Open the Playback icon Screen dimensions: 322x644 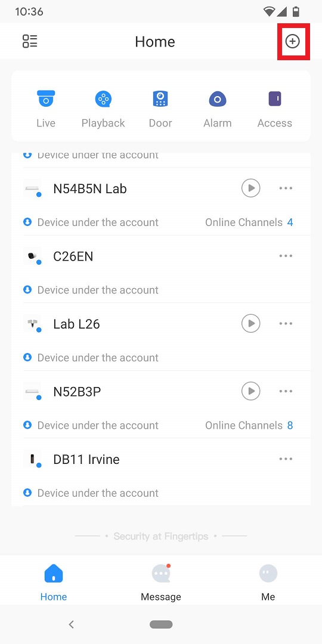click(103, 99)
